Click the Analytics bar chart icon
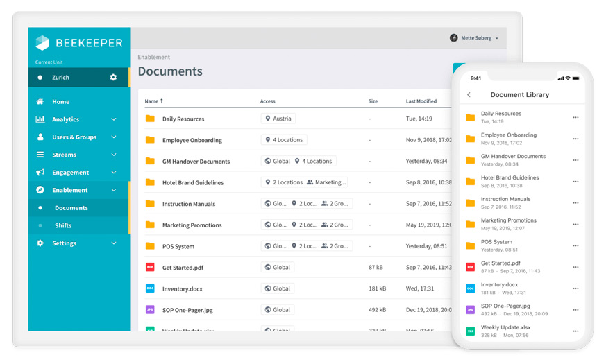This screenshot has width=606, height=364. tap(40, 119)
